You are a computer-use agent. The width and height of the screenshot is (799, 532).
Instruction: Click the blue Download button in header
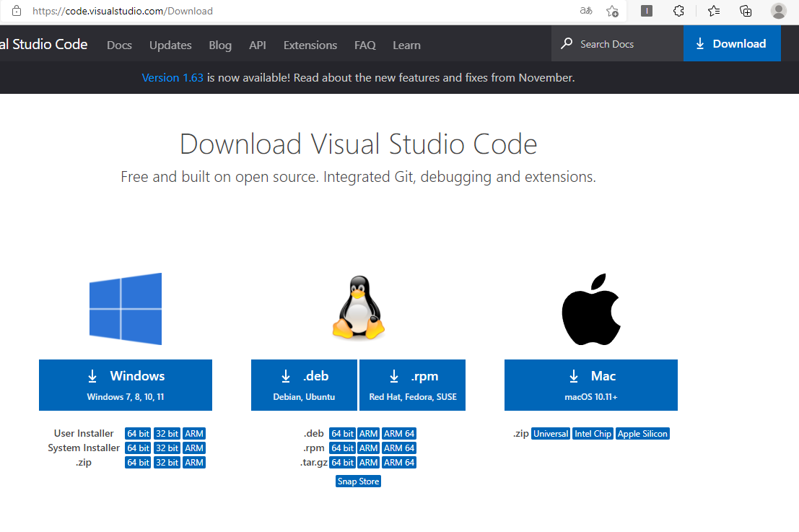(x=732, y=44)
